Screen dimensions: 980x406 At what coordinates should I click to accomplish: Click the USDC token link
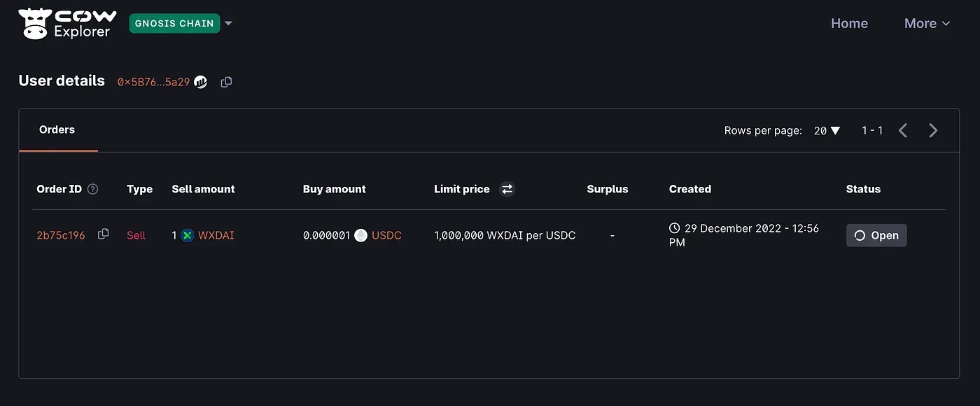pyautogui.click(x=386, y=235)
